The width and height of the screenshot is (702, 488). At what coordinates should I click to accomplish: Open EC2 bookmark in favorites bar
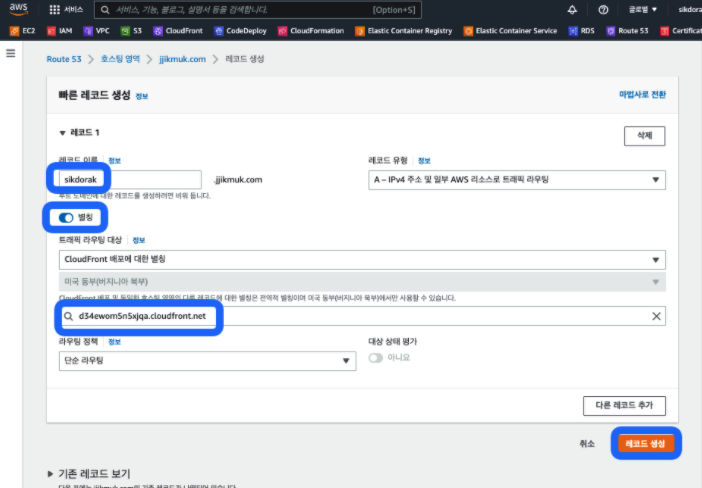[x=22, y=31]
